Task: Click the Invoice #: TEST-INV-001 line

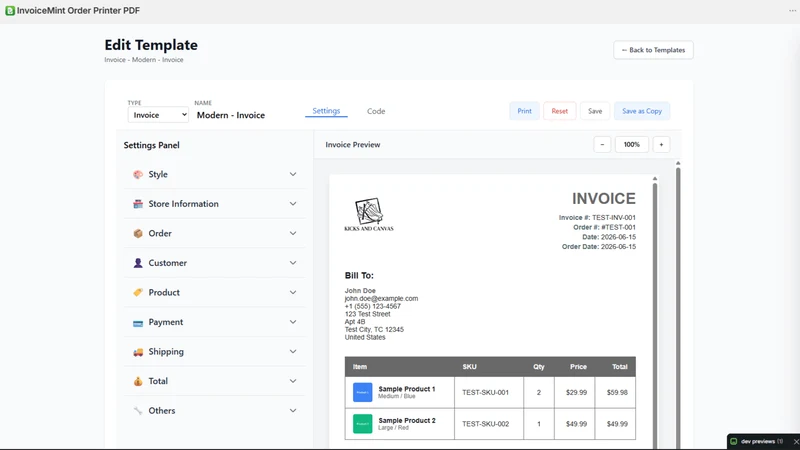Action: (597, 218)
